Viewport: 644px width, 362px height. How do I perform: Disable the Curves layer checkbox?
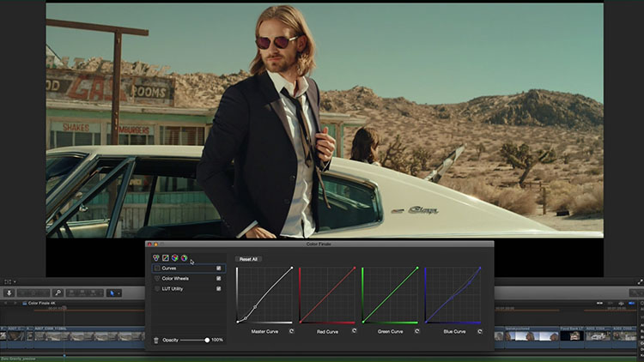pyautogui.click(x=218, y=268)
